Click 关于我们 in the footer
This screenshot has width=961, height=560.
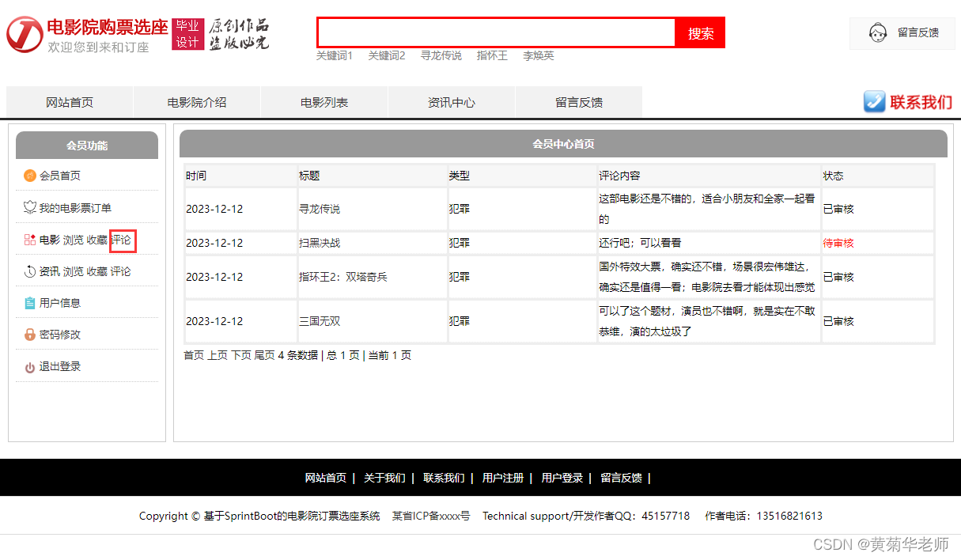tap(384, 478)
